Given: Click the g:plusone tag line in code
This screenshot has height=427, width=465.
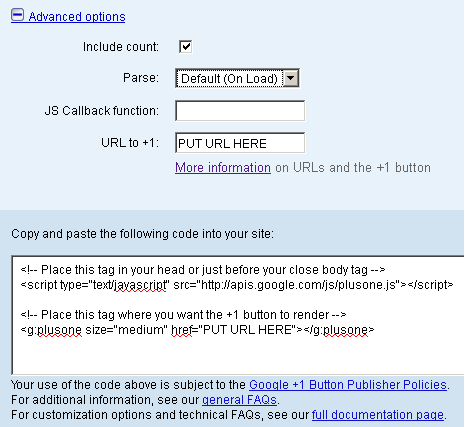Looking at the screenshot, I should pyautogui.click(x=197, y=330).
